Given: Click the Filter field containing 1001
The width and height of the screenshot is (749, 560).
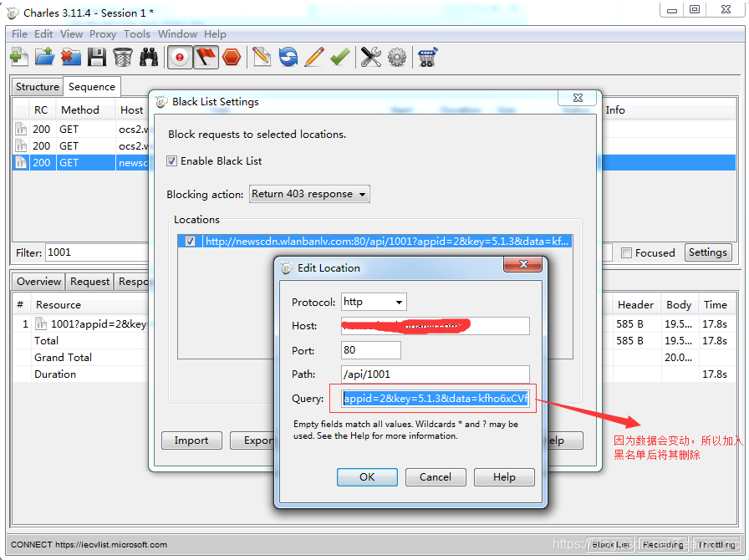Looking at the screenshot, I should tap(98, 252).
